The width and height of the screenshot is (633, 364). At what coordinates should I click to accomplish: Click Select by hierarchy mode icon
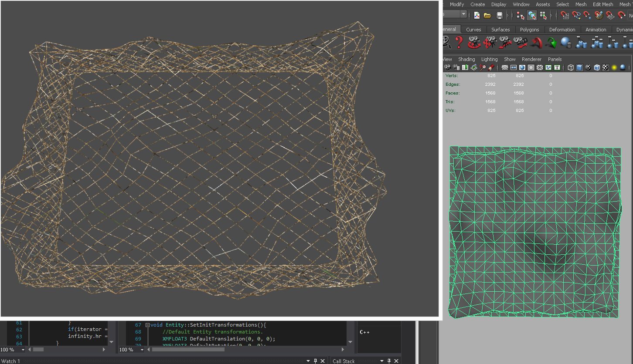click(520, 15)
